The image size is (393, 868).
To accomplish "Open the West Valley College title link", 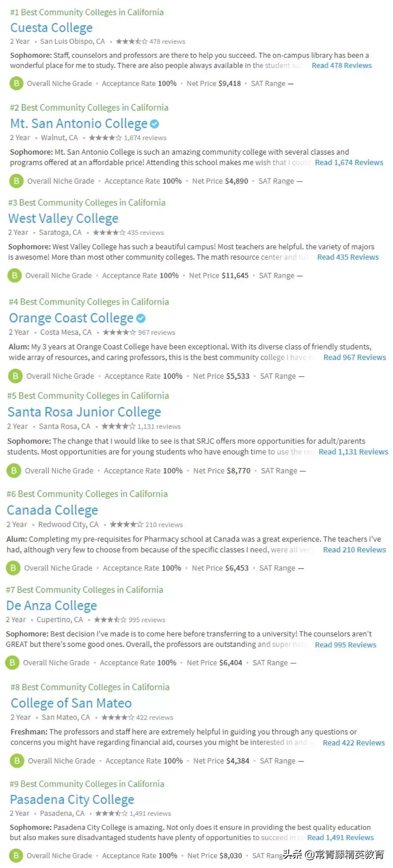I will click(x=63, y=218).
